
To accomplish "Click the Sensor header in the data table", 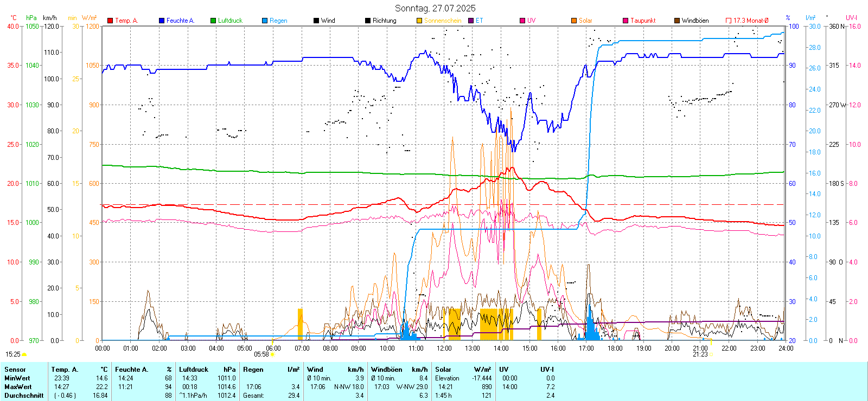I will (x=15, y=370).
